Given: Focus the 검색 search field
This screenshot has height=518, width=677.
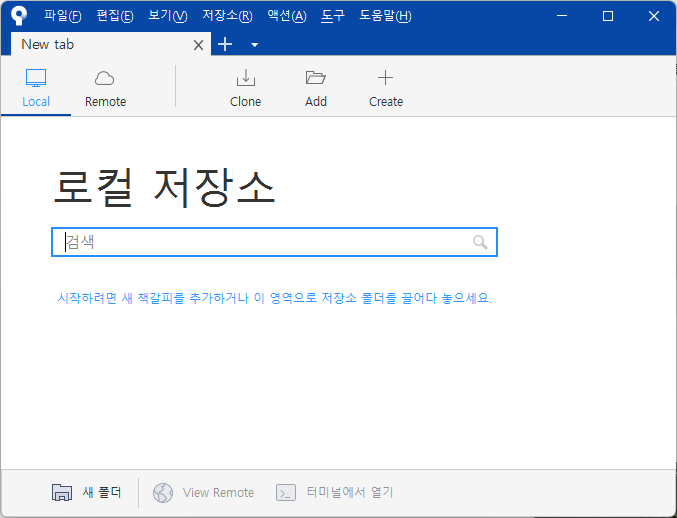Looking at the screenshot, I should [x=274, y=242].
